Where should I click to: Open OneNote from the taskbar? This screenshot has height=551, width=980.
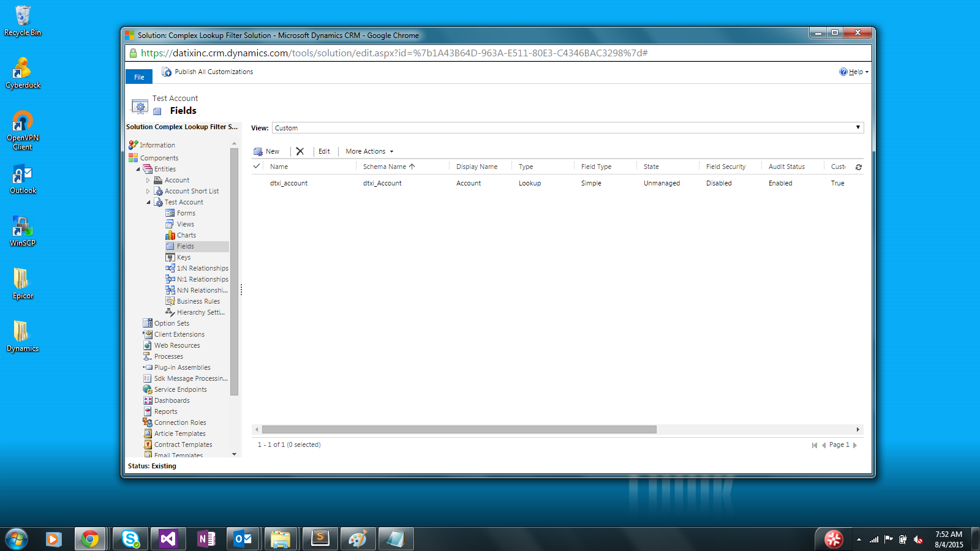[x=206, y=539]
